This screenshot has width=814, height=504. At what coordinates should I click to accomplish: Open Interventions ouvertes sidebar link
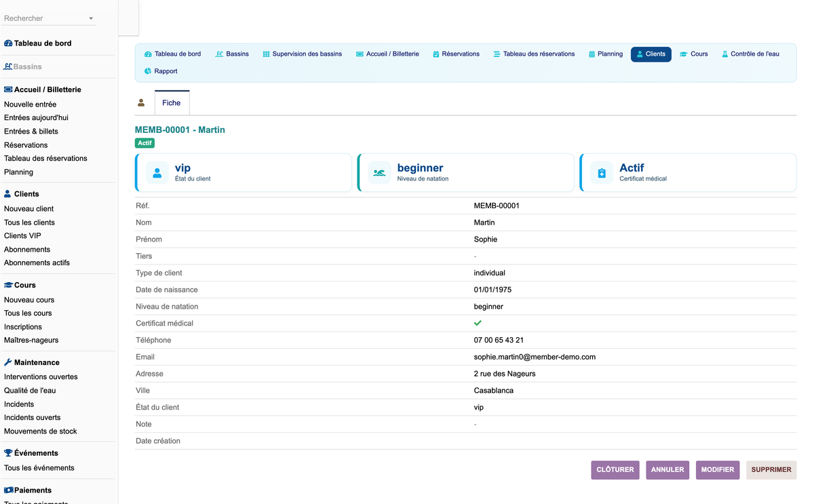(41, 377)
